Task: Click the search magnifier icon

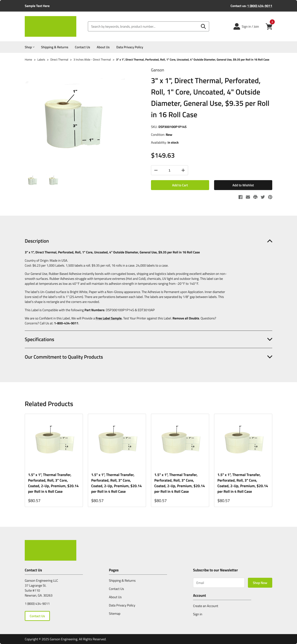Action: click(203, 26)
